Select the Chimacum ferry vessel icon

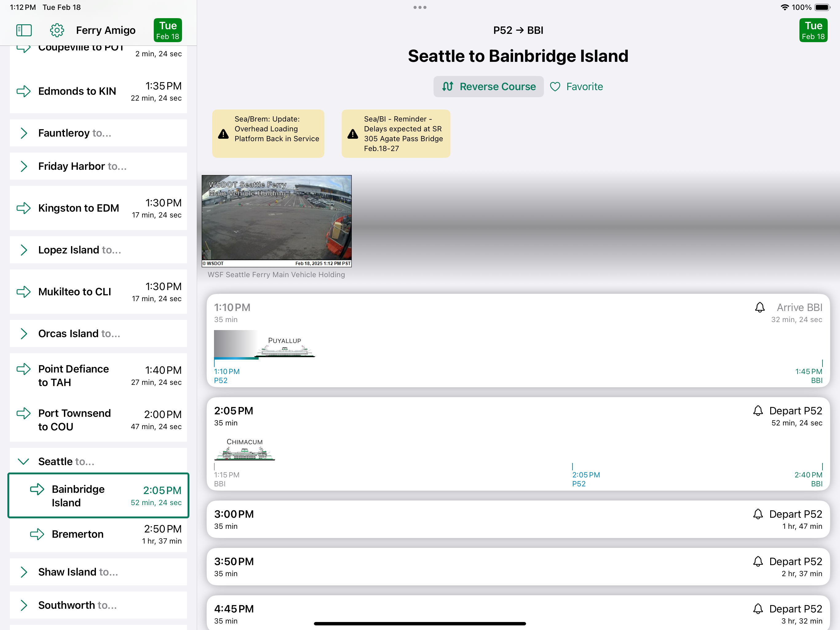pos(244,454)
